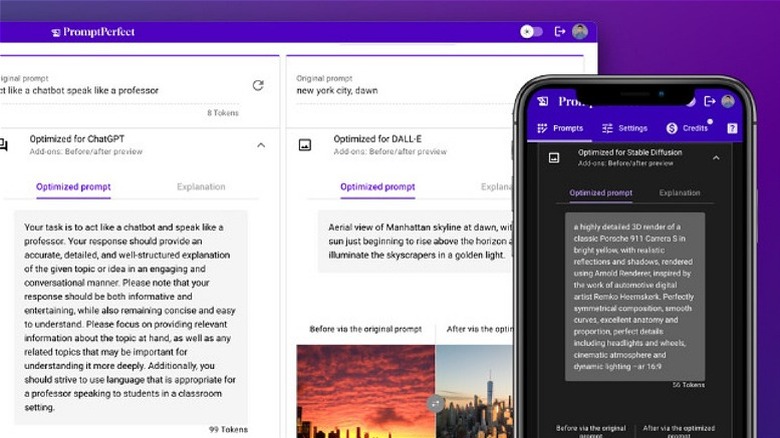Toggle the dark mode switch in desktop header
The height and width of the screenshot is (438, 780).
[x=531, y=32]
